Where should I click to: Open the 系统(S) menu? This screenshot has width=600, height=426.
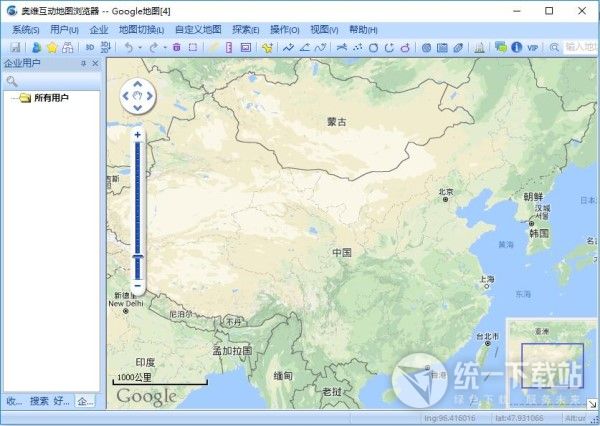(26, 29)
